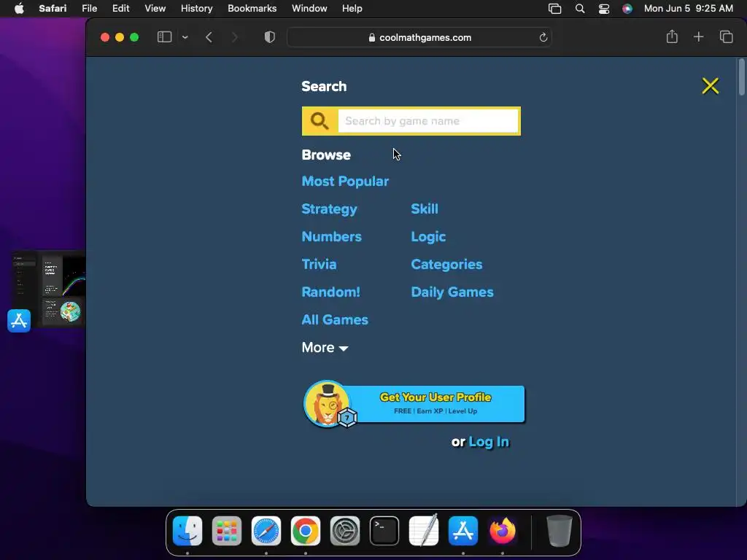Open TextEdit from the Dock
Screen dimensions: 747x560
(x=424, y=531)
